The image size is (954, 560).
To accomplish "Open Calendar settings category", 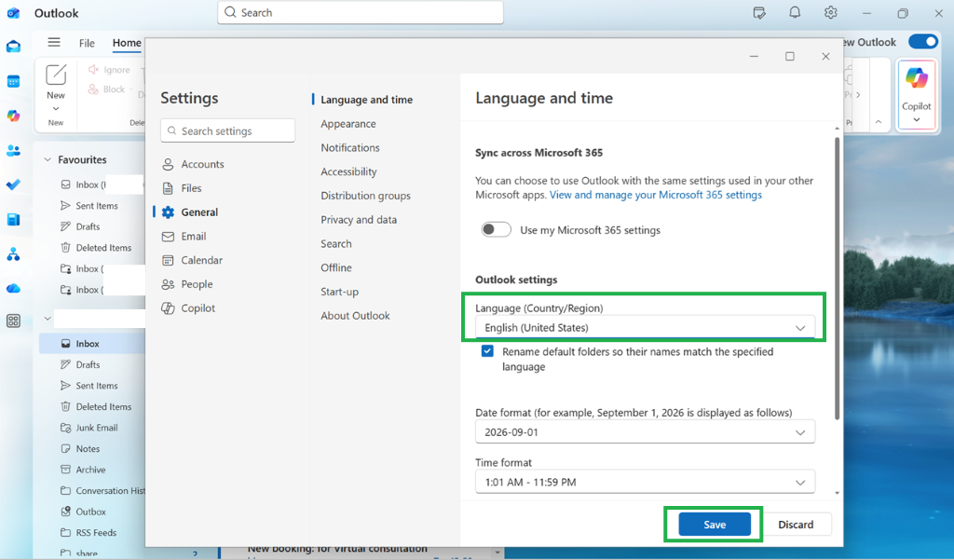I will [192, 260].
